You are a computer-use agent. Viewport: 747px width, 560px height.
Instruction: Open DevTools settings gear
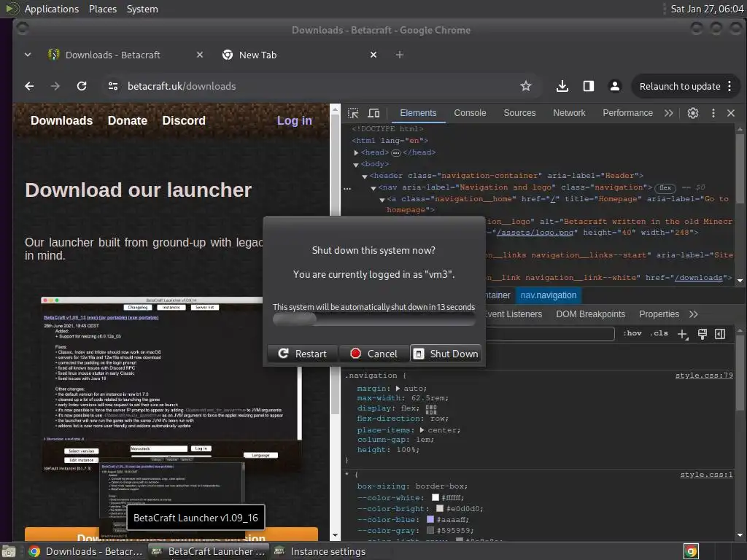point(693,113)
